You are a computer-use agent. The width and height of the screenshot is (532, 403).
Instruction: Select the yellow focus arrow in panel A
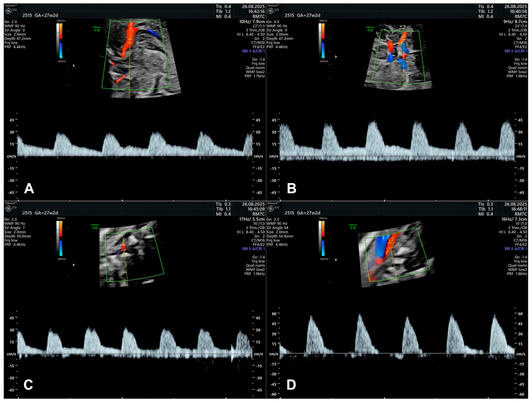pos(74,65)
